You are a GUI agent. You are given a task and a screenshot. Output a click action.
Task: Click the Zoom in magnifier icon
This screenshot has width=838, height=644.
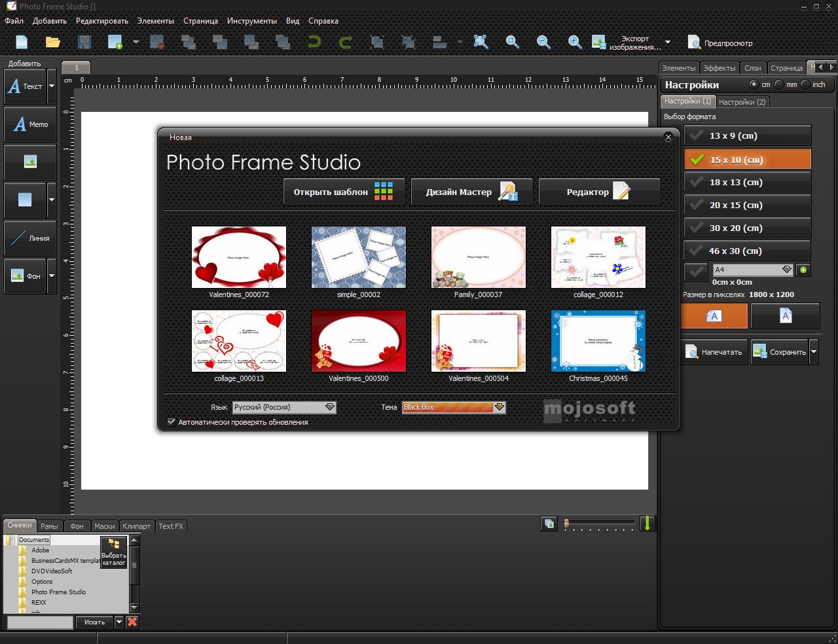(x=575, y=42)
